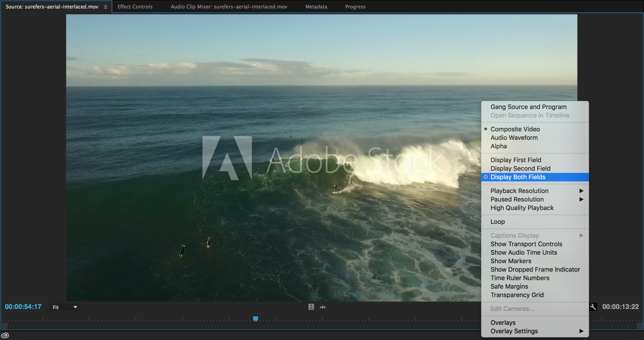Toggle High Quality Playback
Screen dimensions: 644x340
[x=535, y=208]
